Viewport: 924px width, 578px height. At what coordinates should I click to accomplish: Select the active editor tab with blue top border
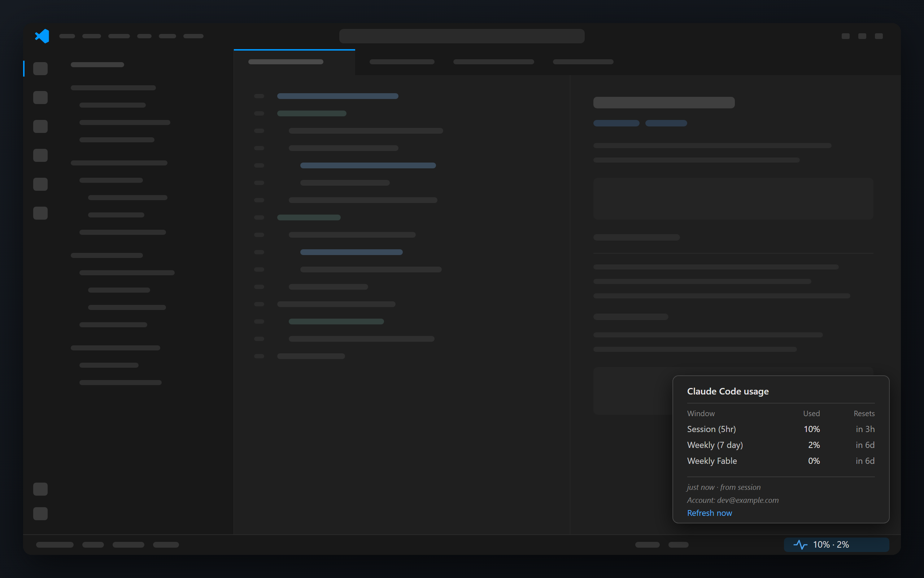[294, 62]
